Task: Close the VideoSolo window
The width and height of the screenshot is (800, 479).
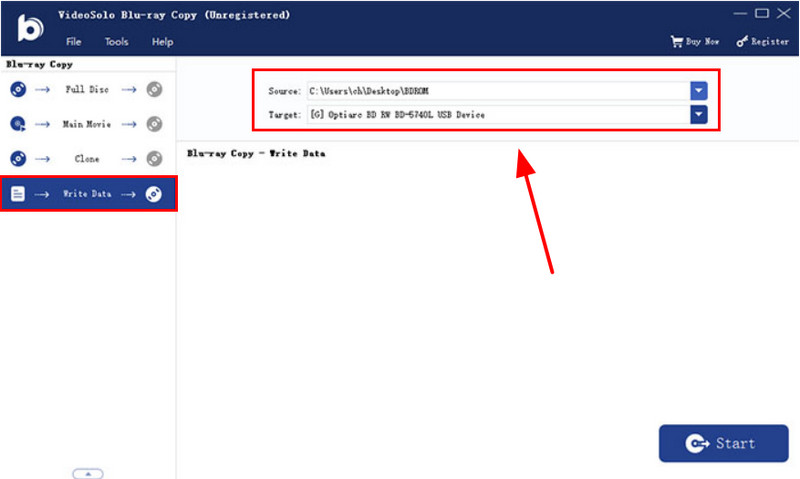Action: point(784,13)
